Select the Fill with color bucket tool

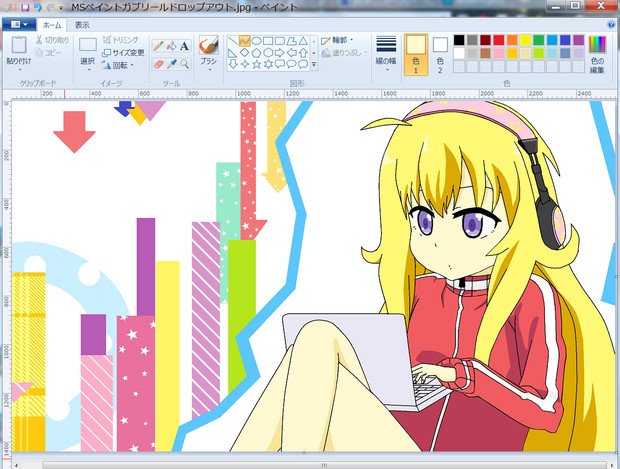coord(171,46)
